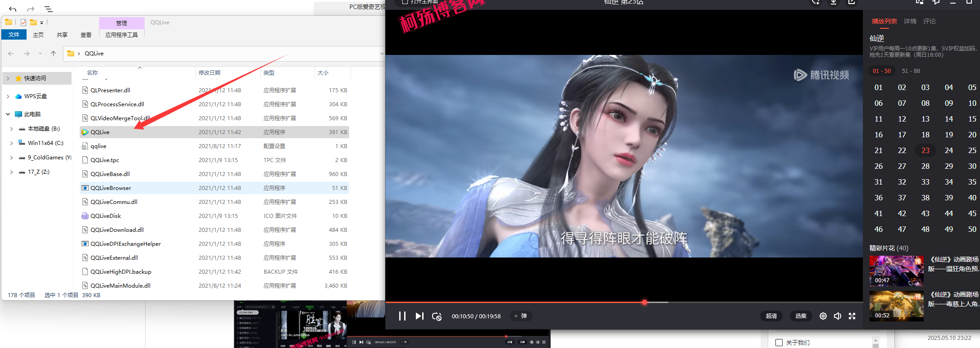Screen dimensions: 980x348
Task: Tick the 关于我们 checkbox
Action: click(x=779, y=343)
